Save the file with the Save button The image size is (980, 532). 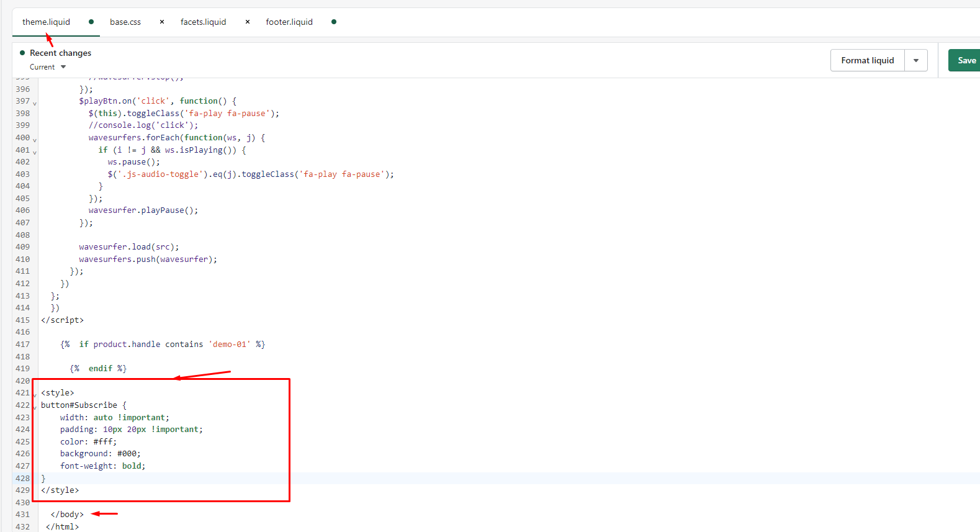point(964,60)
